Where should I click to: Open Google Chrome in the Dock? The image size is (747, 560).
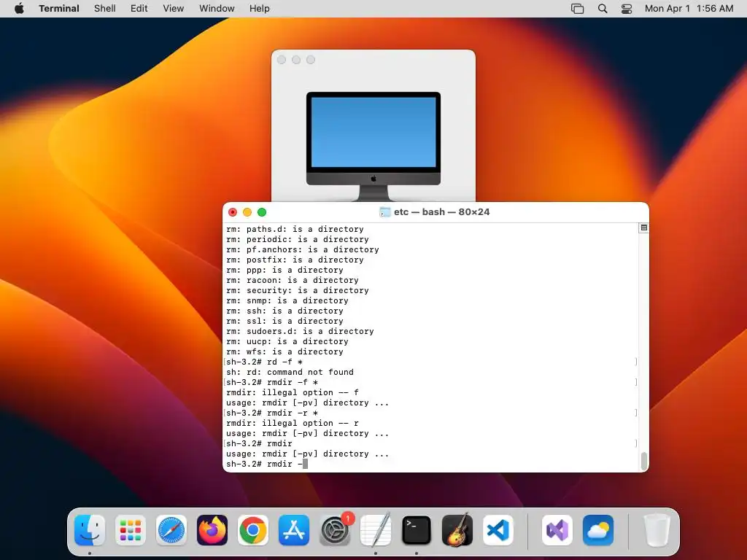[253, 530]
